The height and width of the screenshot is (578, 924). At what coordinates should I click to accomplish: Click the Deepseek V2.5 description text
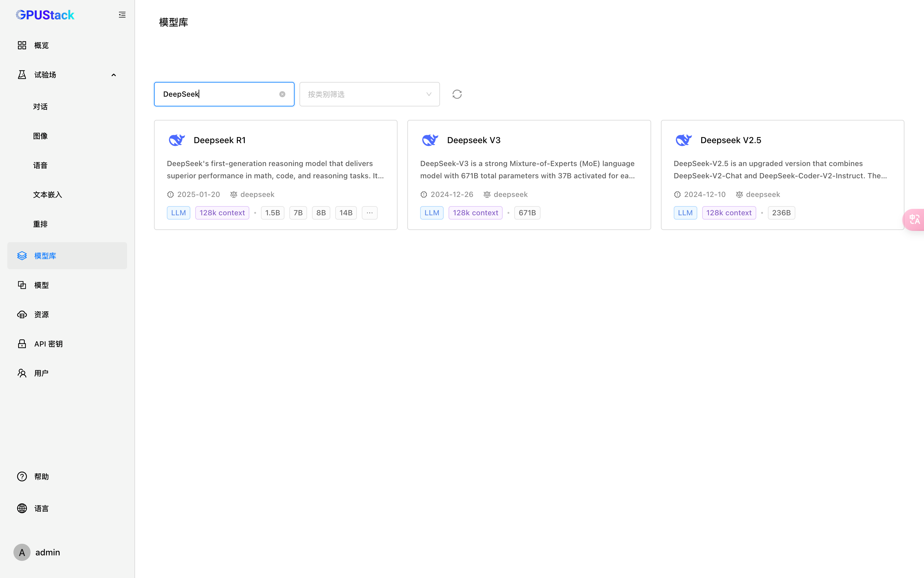click(780, 170)
